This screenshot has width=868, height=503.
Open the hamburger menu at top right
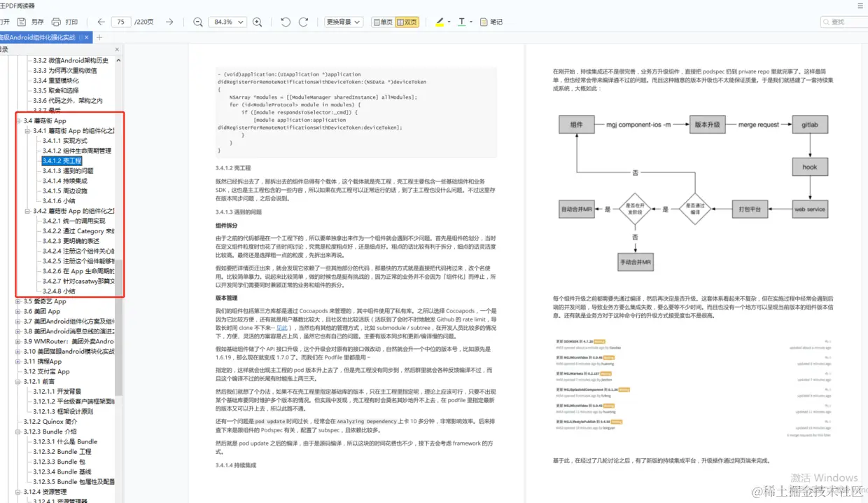(x=860, y=6)
